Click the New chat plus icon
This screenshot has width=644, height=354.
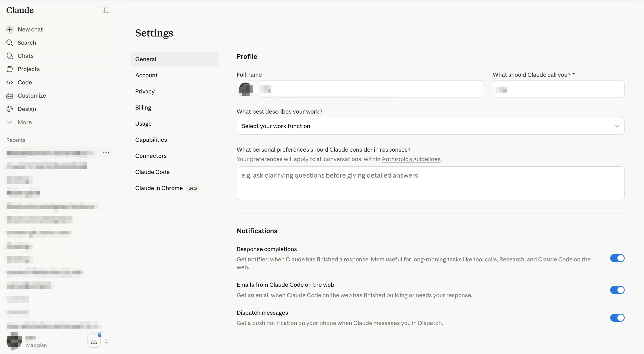[10, 29]
